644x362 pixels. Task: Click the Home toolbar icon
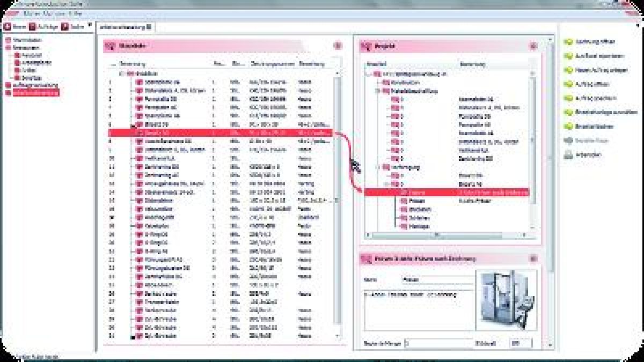coord(8,26)
